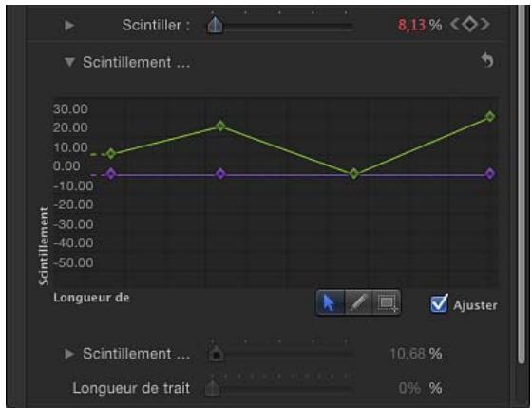Adjust the lower Scintillement slider handle
532x408 pixels.
click(x=217, y=354)
